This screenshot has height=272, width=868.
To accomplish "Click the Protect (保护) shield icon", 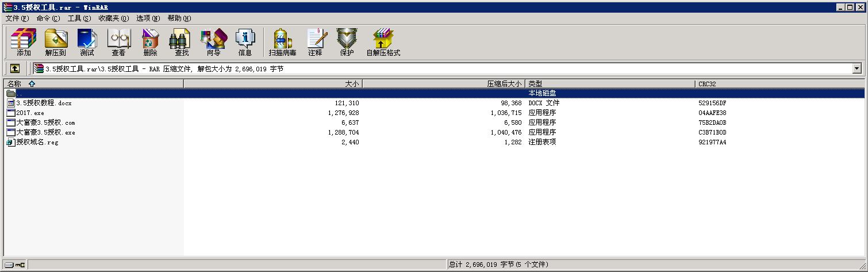I will pyautogui.click(x=347, y=43).
